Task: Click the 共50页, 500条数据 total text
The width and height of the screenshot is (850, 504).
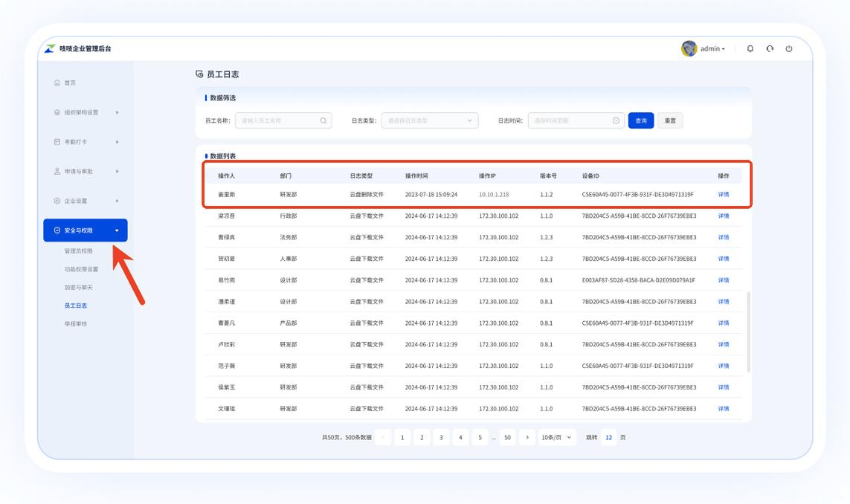Action: pos(347,437)
